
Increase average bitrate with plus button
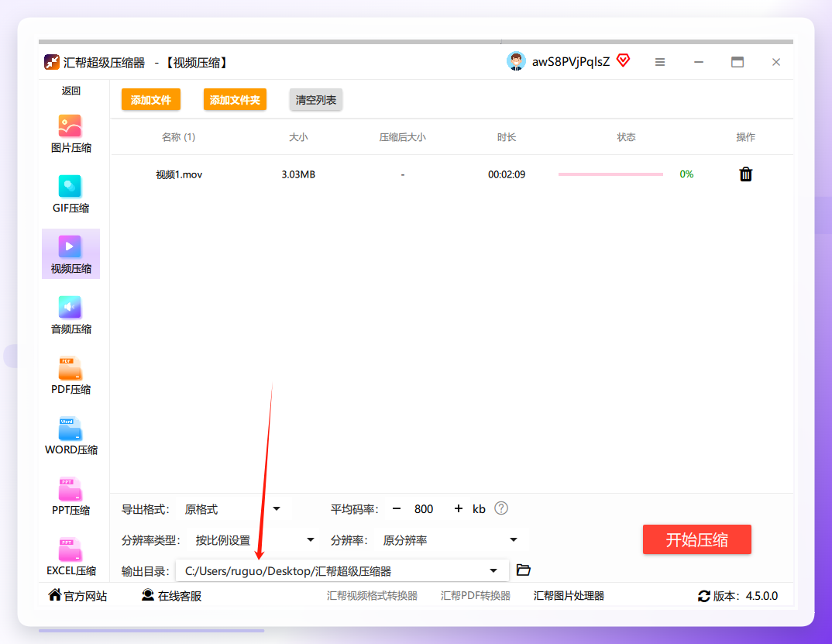tap(459, 508)
